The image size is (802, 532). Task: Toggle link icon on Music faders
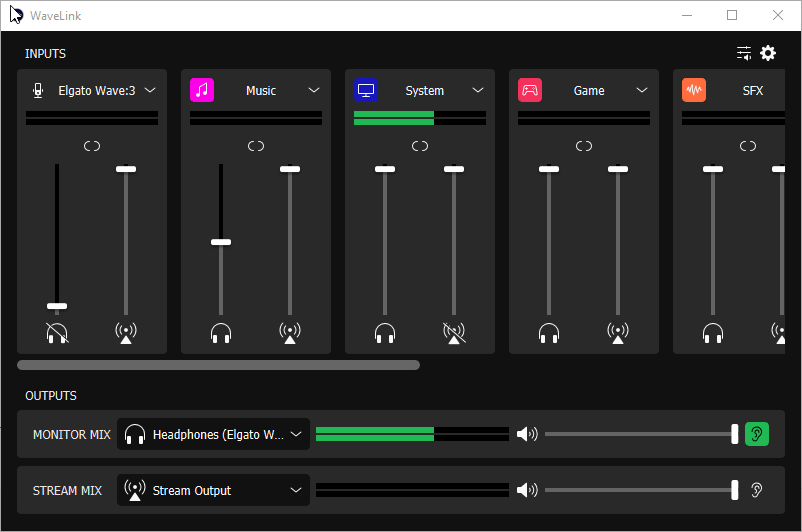click(x=256, y=146)
